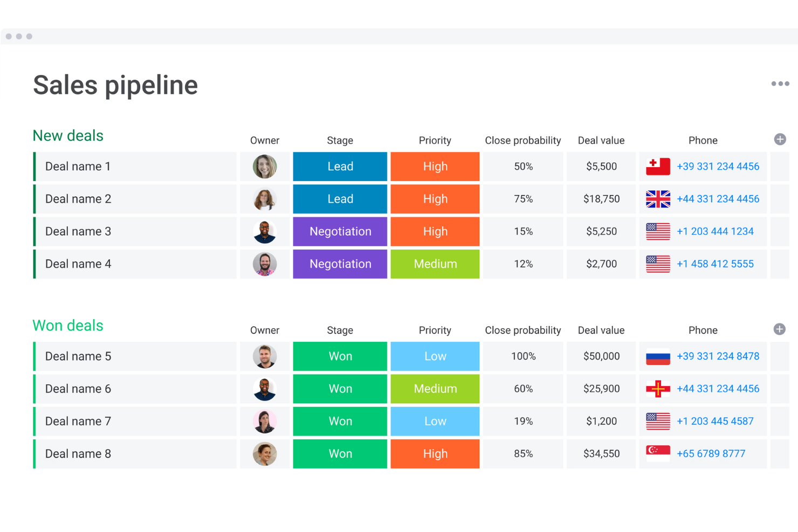Add a column to Won deals via plus icon
The image size is (798, 532).
click(780, 329)
